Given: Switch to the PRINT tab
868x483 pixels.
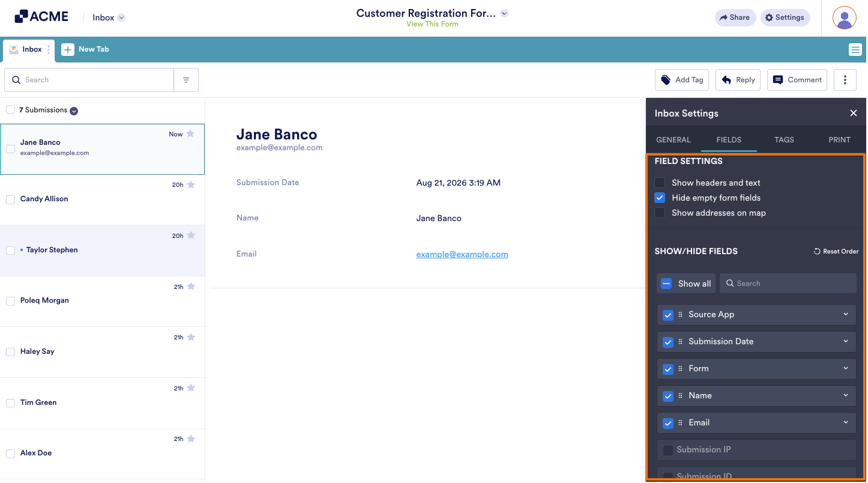Looking at the screenshot, I should 839,139.
